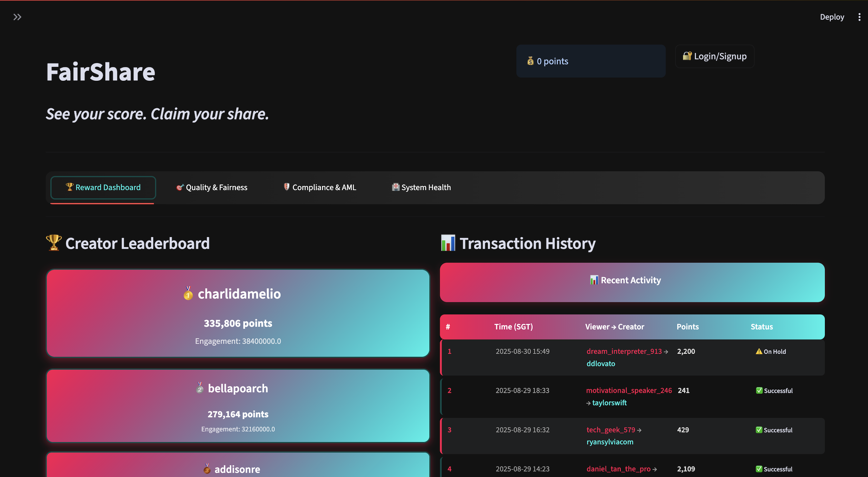The image size is (868, 477).
Task: Click the trophy icon beside Creator Leaderboard
Action: point(54,243)
